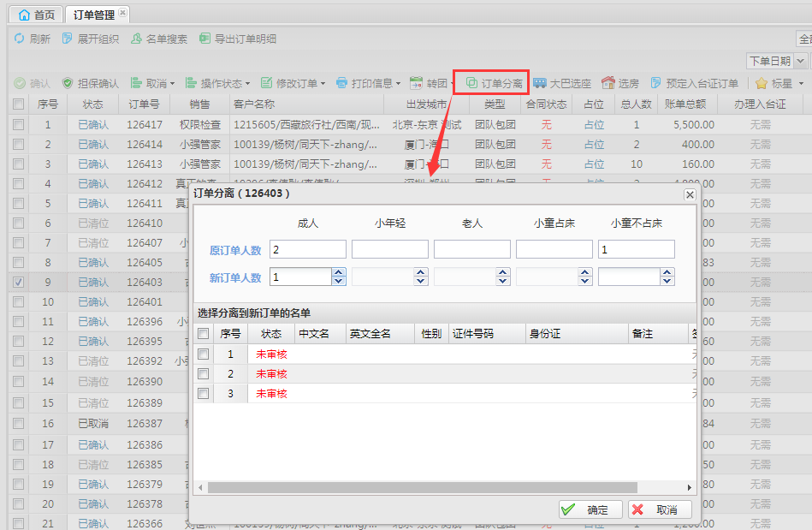Increase 新订单 老人 count

pyautogui.click(x=503, y=272)
